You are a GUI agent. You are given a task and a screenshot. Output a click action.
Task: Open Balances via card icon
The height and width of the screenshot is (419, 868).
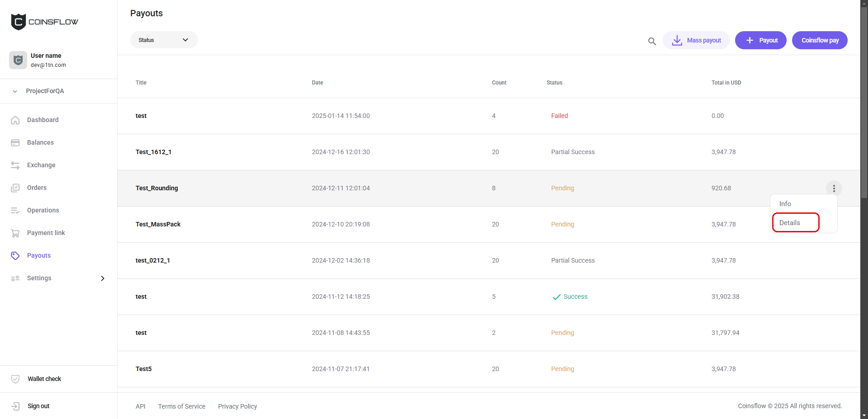pyautogui.click(x=15, y=143)
